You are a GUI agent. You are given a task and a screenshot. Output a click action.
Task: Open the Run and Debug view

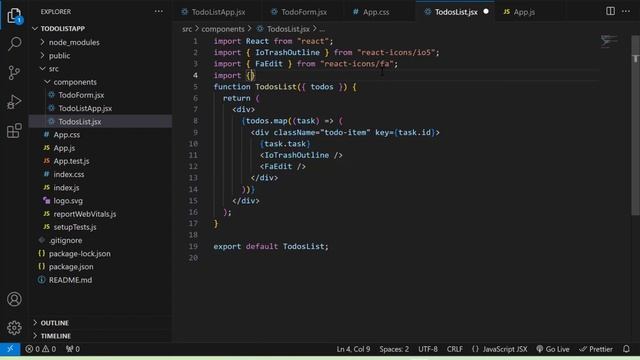pyautogui.click(x=14, y=102)
